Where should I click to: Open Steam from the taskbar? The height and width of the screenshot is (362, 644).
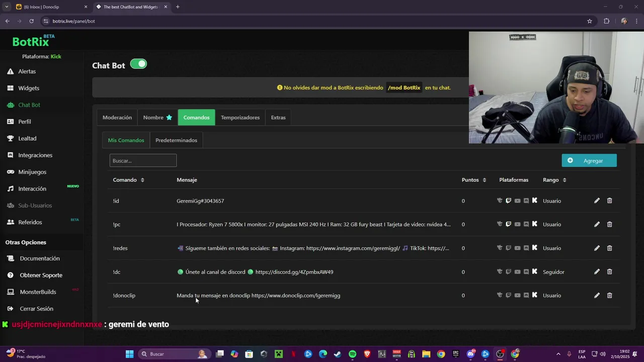tap(338, 354)
